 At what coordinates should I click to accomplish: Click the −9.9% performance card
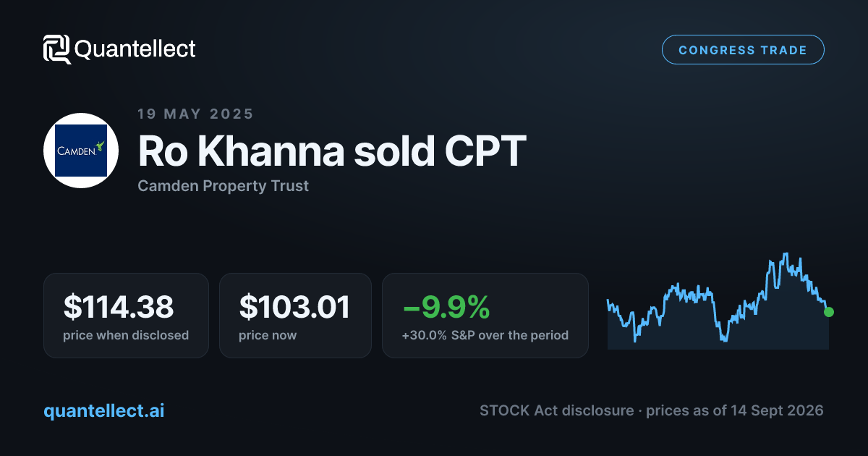click(x=485, y=316)
